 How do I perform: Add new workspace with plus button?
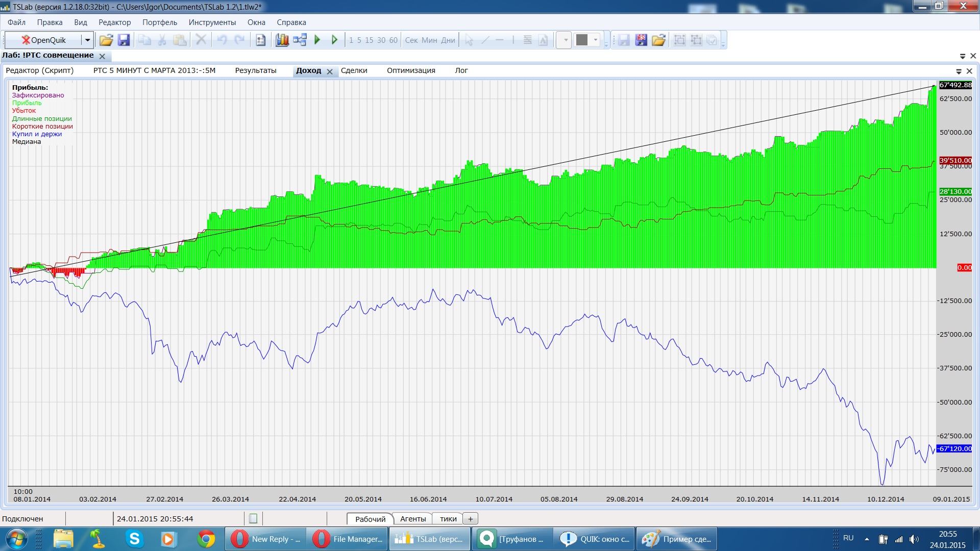pyautogui.click(x=470, y=519)
